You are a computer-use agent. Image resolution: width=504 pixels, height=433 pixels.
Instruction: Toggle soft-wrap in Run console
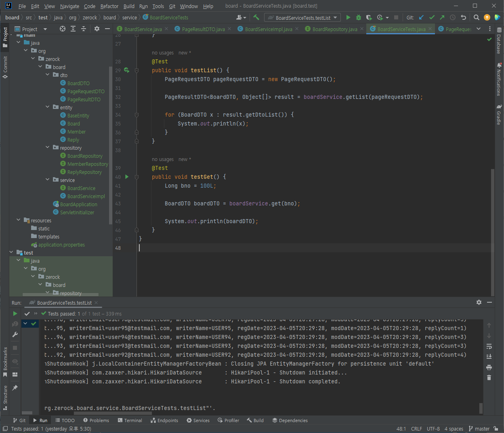pyautogui.click(x=489, y=346)
